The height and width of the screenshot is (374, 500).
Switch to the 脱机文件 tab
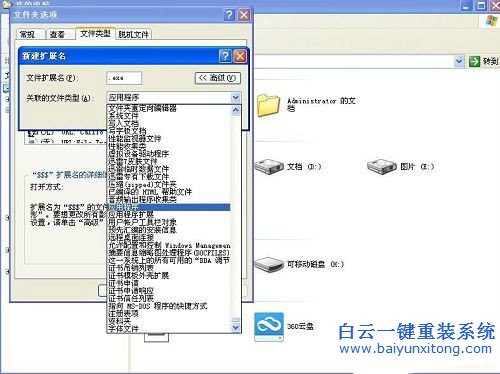pyautogui.click(x=133, y=34)
